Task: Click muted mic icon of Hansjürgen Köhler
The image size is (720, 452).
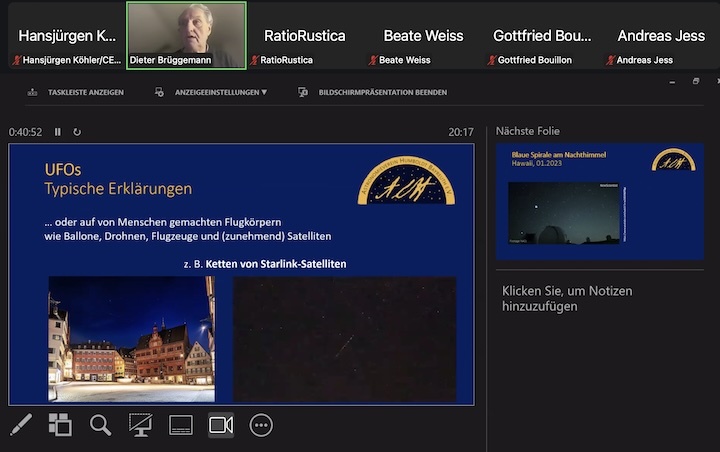Action: [17, 60]
